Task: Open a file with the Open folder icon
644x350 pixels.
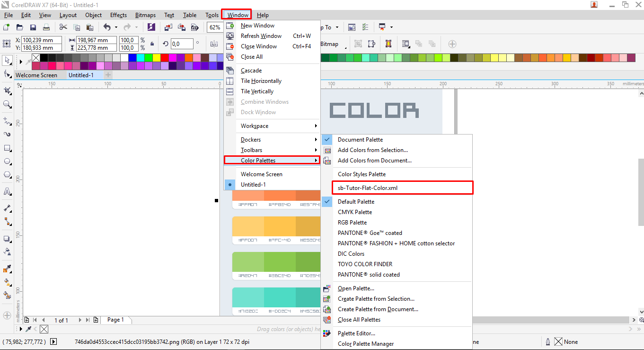Action: coord(20,27)
